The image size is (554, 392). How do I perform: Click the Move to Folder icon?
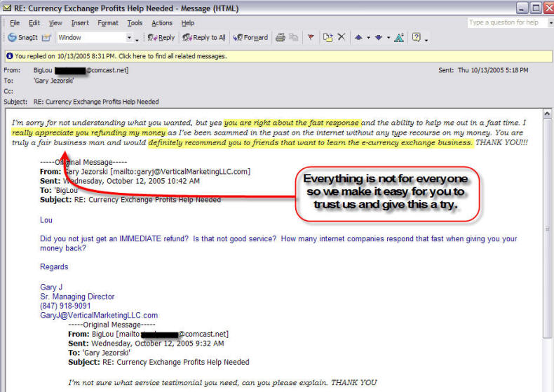[327, 38]
